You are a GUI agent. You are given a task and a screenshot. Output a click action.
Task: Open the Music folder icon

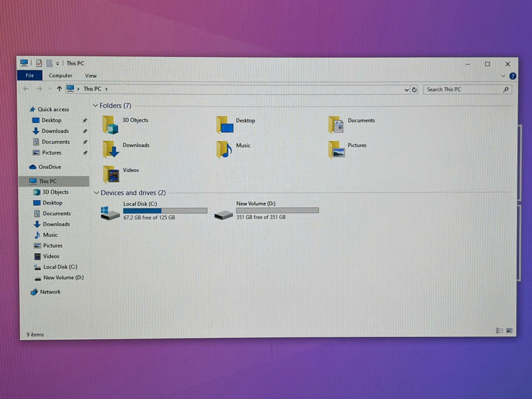(224, 149)
